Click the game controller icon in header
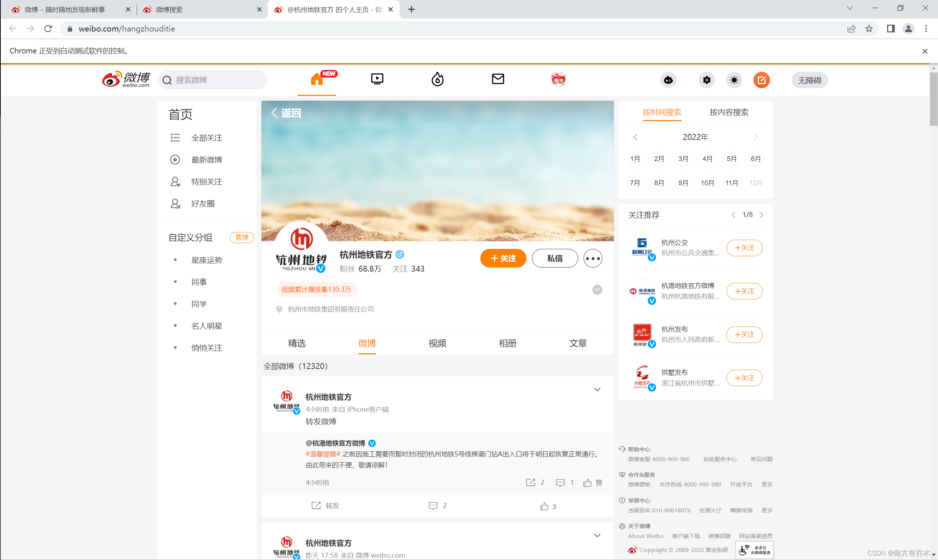Screen dimensions: 938x560 (x=668, y=80)
